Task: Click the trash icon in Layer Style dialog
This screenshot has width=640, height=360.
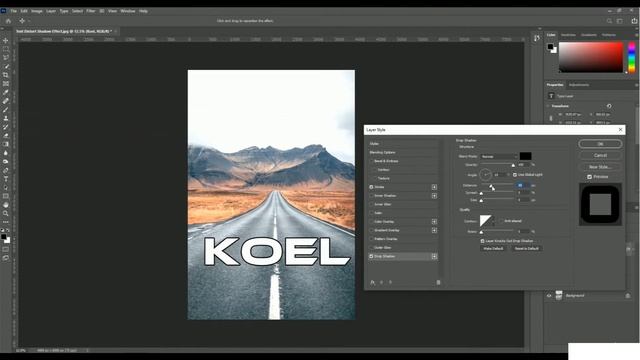Action: 438,282
